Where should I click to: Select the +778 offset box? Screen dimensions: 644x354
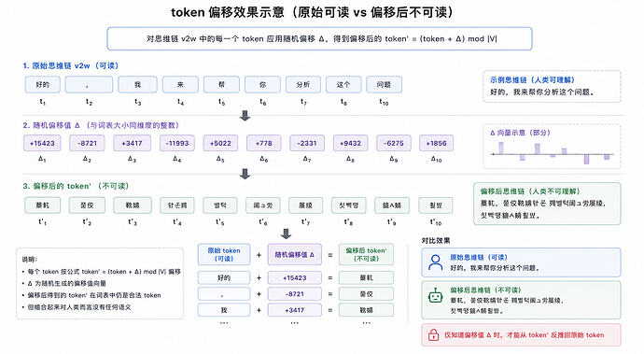point(264,143)
